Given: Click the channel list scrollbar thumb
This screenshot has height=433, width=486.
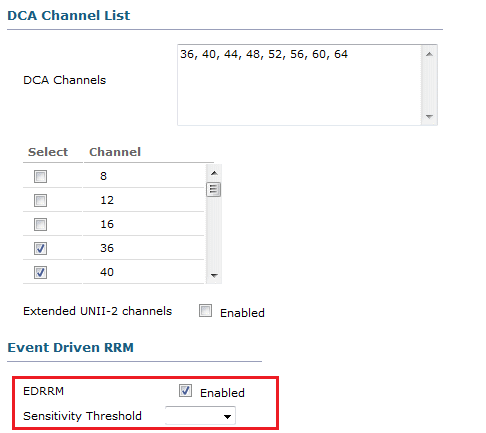Looking at the screenshot, I should pos(213,190).
